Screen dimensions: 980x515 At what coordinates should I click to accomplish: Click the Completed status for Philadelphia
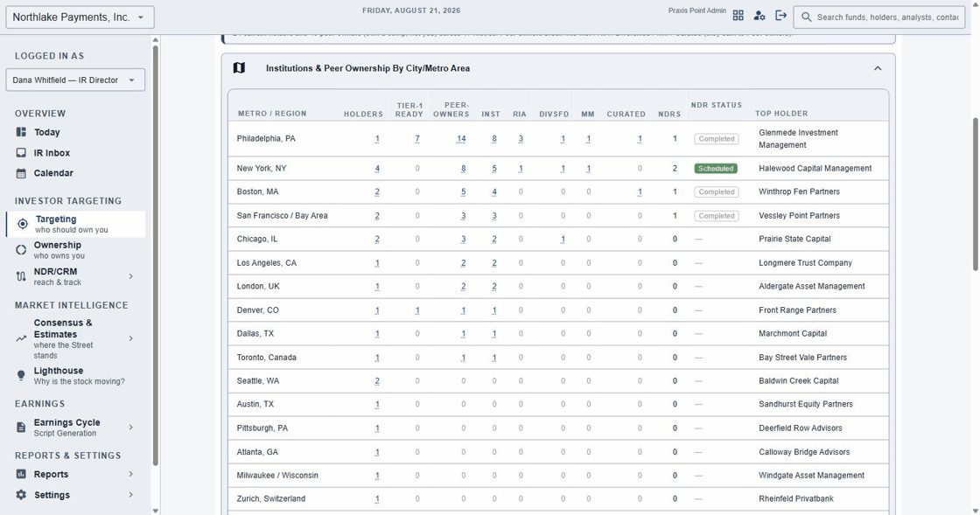click(x=717, y=139)
